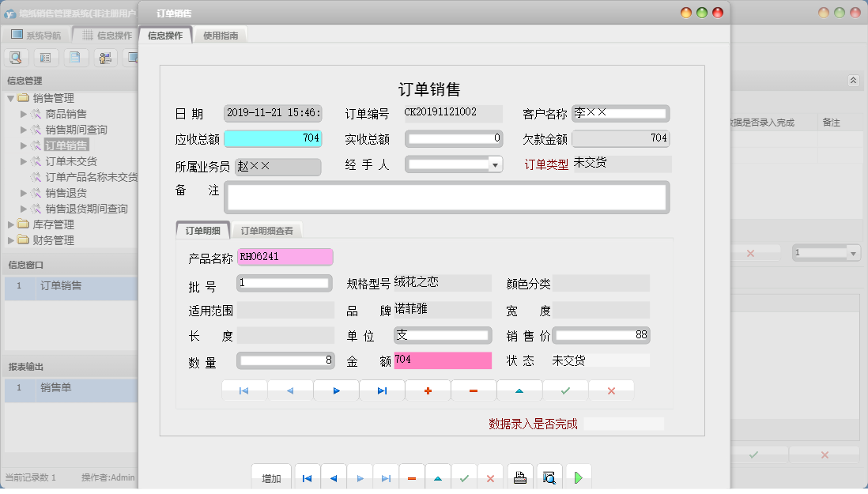868x494 pixels.
Task: Click the 增加 button
Action: (271, 476)
